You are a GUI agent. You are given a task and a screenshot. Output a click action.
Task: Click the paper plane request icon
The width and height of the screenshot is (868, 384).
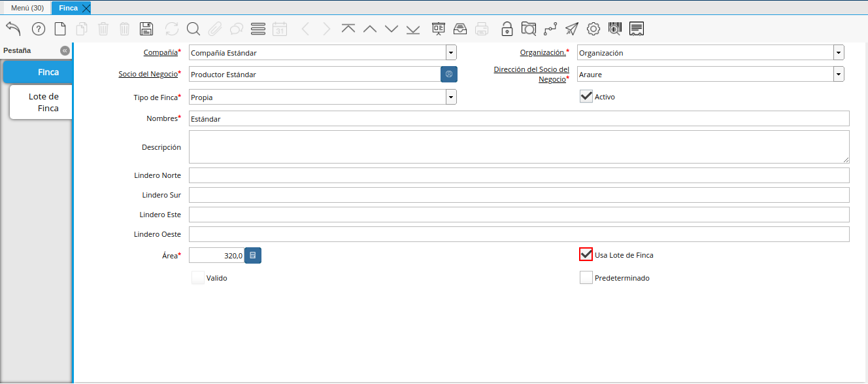(x=572, y=29)
